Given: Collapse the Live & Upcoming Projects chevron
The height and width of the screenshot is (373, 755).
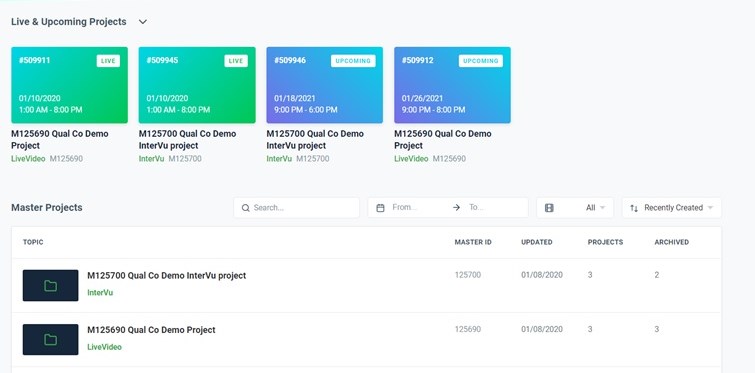Looking at the screenshot, I should pyautogui.click(x=143, y=22).
